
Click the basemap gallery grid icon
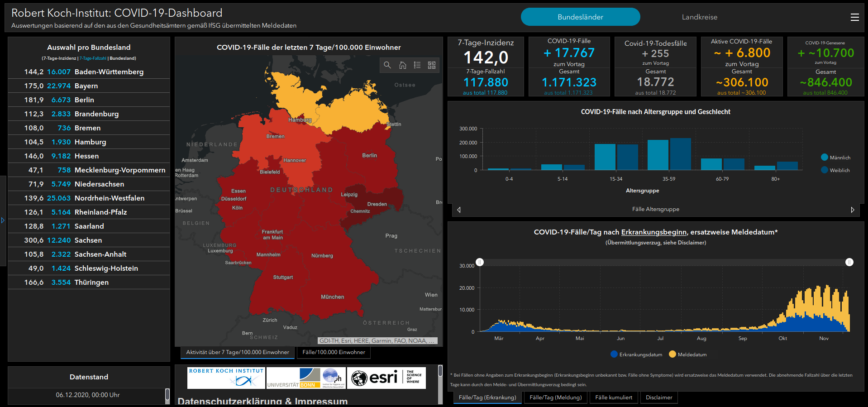[432, 65]
